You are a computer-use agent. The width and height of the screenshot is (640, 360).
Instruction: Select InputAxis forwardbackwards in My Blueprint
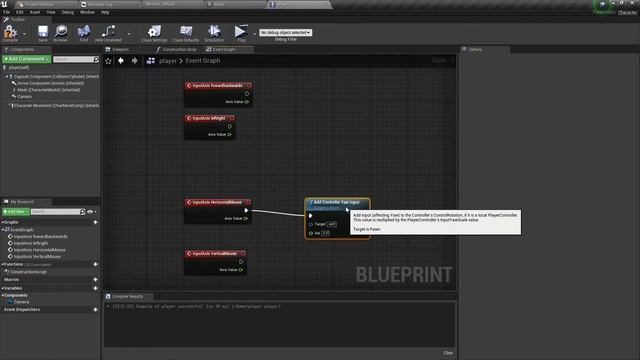[40, 236]
